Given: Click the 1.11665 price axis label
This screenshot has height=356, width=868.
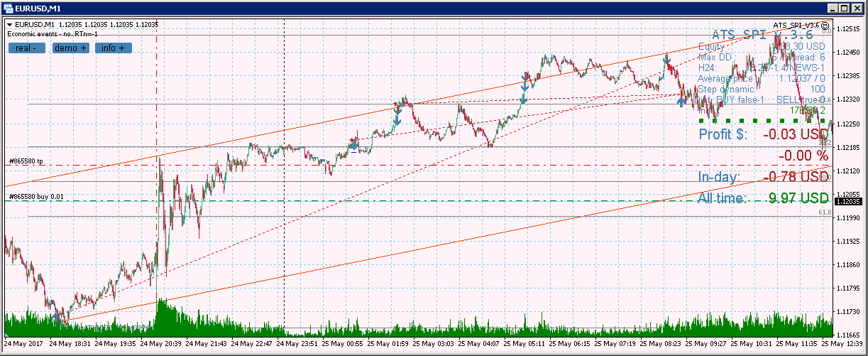Looking at the screenshot, I should [x=850, y=334].
